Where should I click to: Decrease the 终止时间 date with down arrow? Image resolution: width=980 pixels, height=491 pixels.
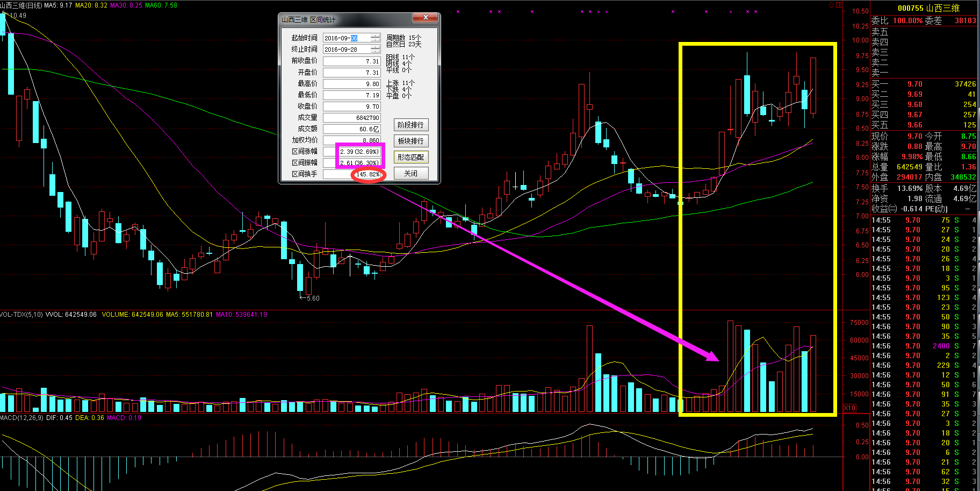coord(375,52)
